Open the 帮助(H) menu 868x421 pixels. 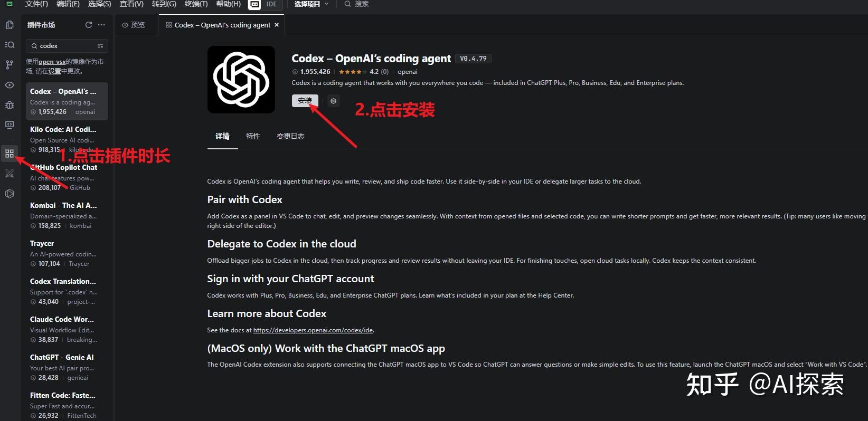click(x=229, y=4)
